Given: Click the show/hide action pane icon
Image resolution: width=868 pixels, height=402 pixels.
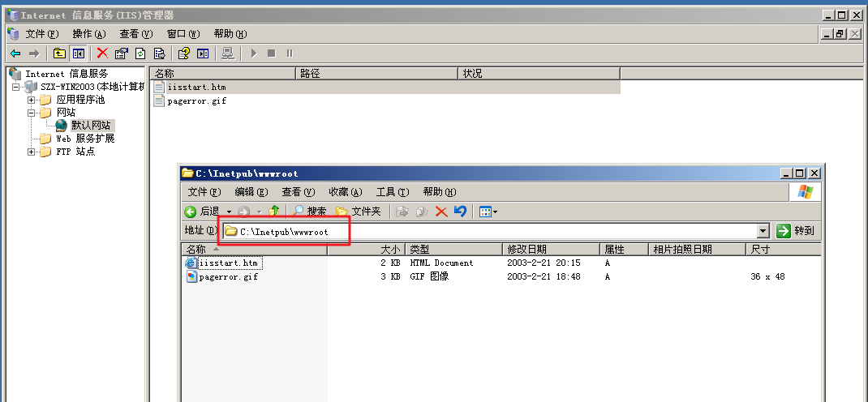Looking at the screenshot, I should tap(203, 53).
